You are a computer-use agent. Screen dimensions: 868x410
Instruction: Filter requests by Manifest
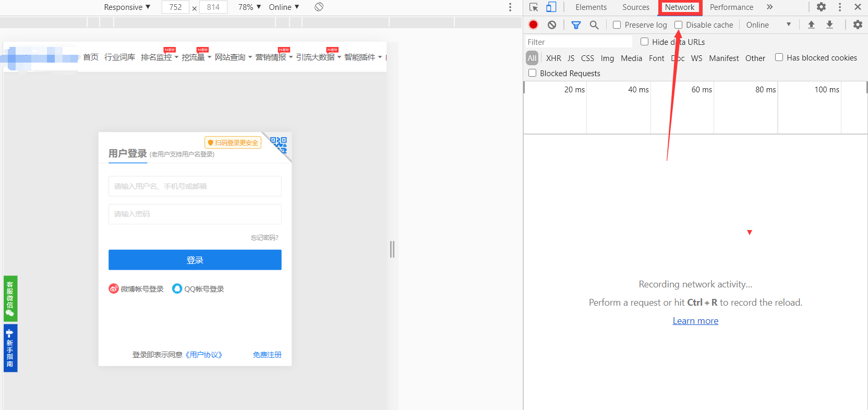(724, 58)
